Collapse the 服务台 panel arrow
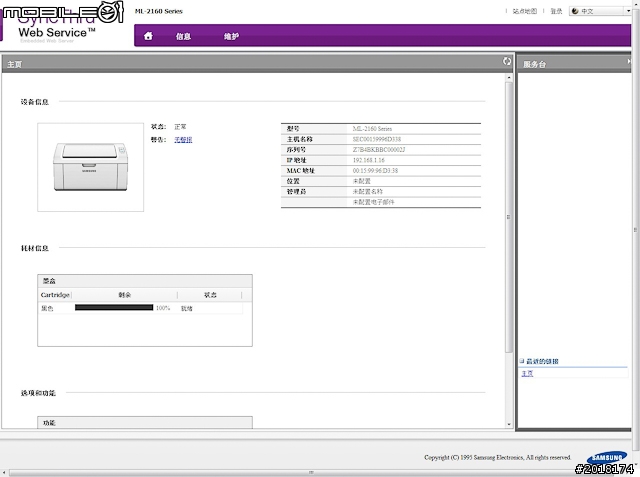The image size is (640, 477). [629, 61]
